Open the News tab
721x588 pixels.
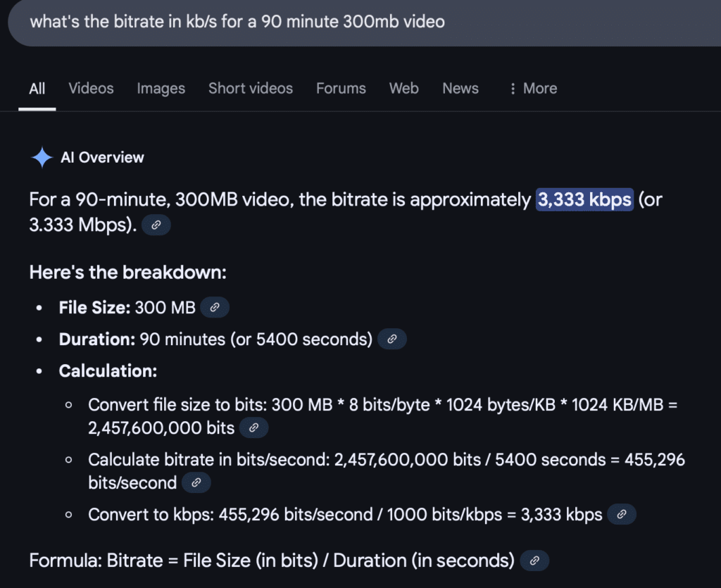pyautogui.click(x=460, y=89)
